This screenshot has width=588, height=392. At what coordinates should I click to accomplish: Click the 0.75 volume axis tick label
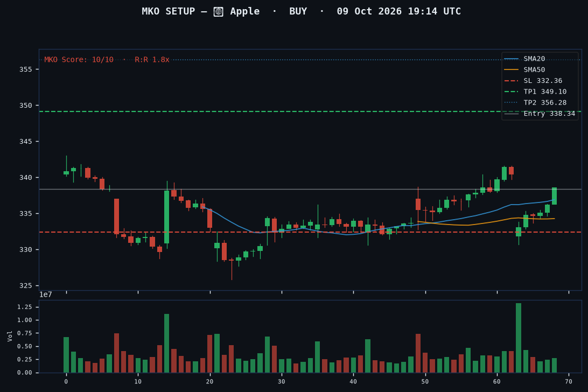24,333
